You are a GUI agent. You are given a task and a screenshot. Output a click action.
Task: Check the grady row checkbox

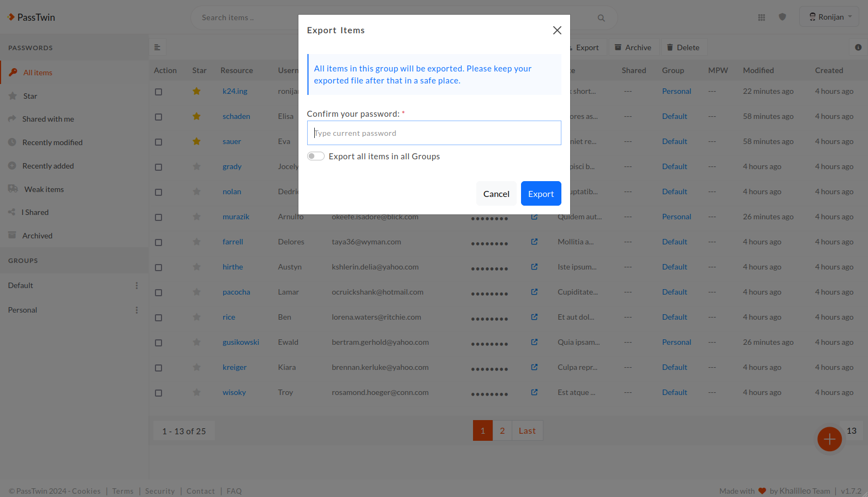point(158,167)
